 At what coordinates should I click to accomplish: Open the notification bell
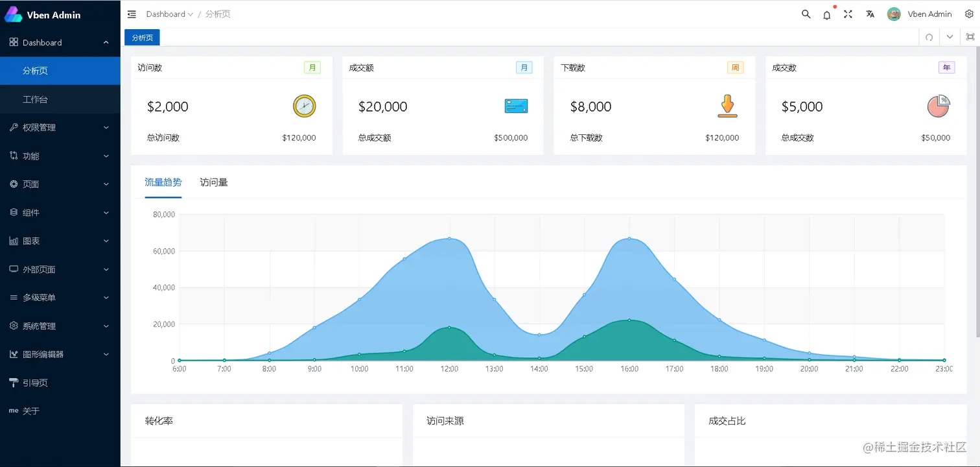tap(827, 15)
